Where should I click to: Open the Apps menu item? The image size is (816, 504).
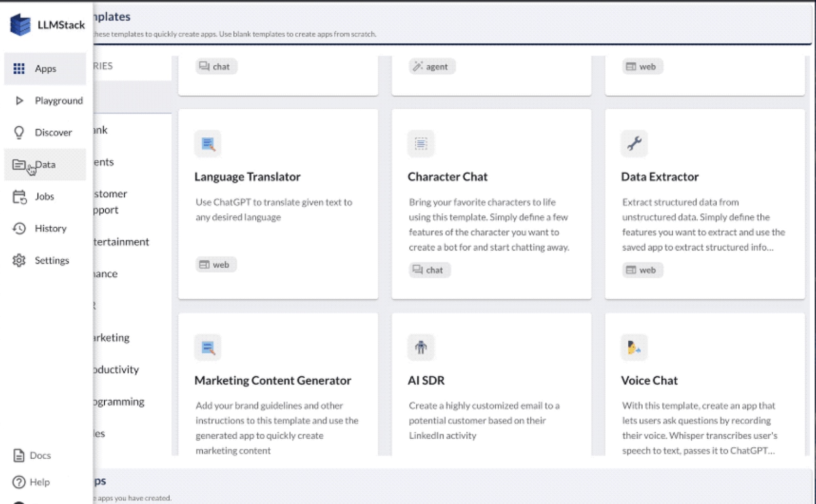(45, 69)
